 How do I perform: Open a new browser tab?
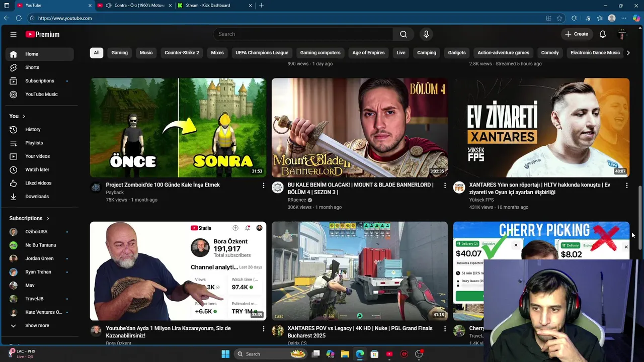click(x=261, y=5)
